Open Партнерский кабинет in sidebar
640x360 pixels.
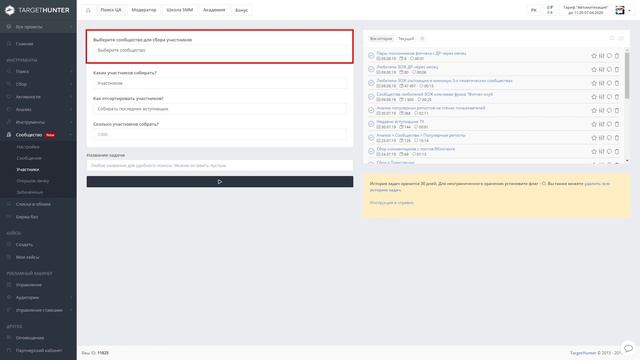(38, 351)
